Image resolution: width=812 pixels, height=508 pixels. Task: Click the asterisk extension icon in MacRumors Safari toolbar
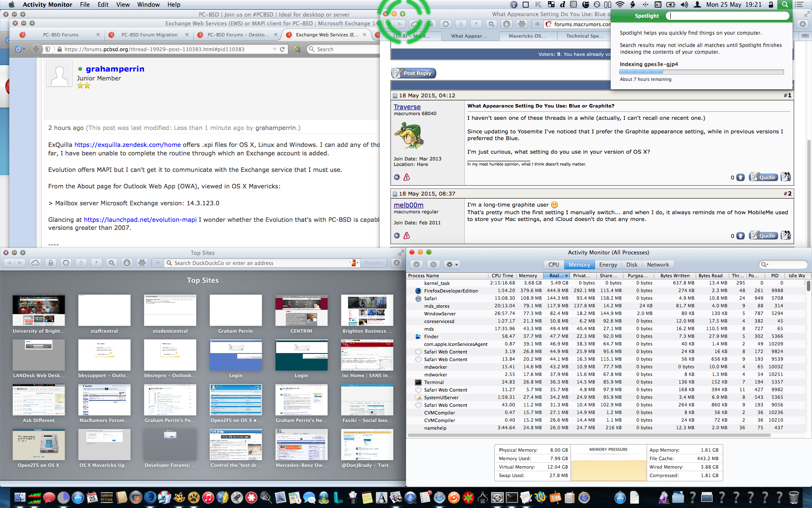tap(522, 24)
